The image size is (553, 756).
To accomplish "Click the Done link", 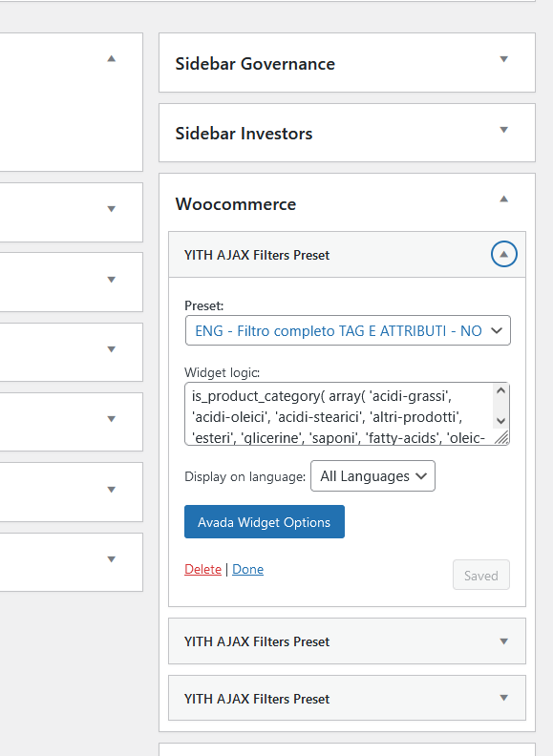I will coord(247,570).
